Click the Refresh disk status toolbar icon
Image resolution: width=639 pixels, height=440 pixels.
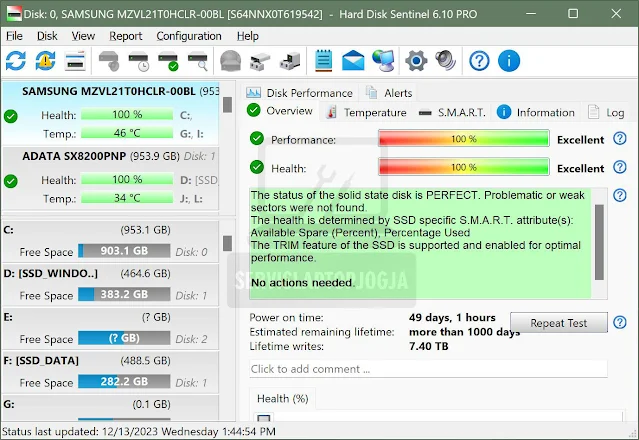coord(15,61)
